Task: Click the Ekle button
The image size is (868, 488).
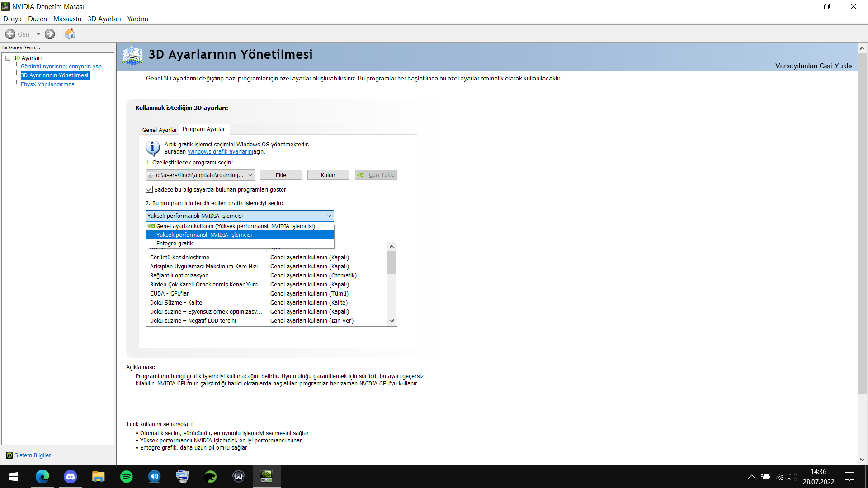Action: click(x=281, y=175)
